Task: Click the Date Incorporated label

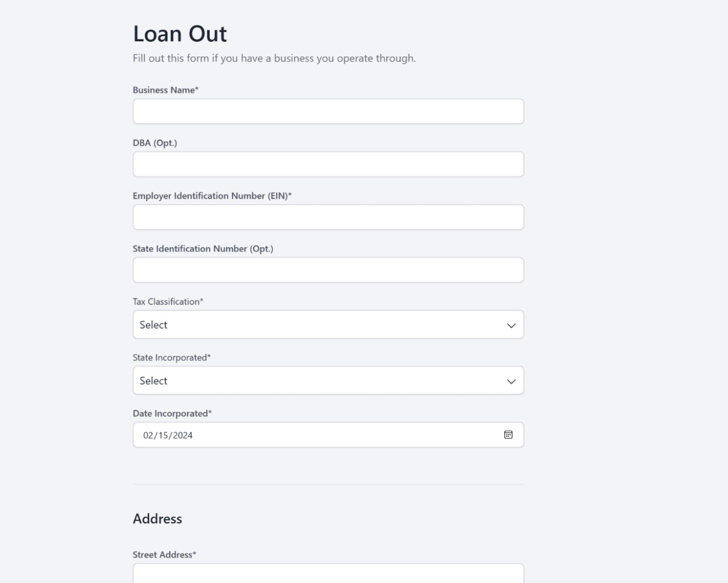Action: coord(172,413)
